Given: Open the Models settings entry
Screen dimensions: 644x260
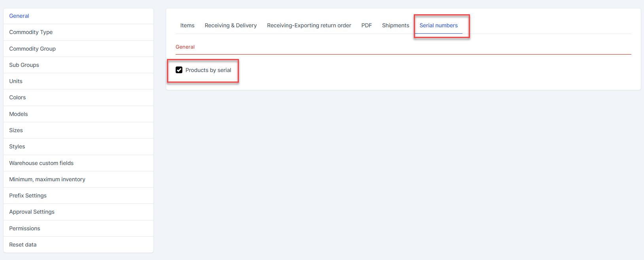Looking at the screenshot, I should tap(19, 114).
